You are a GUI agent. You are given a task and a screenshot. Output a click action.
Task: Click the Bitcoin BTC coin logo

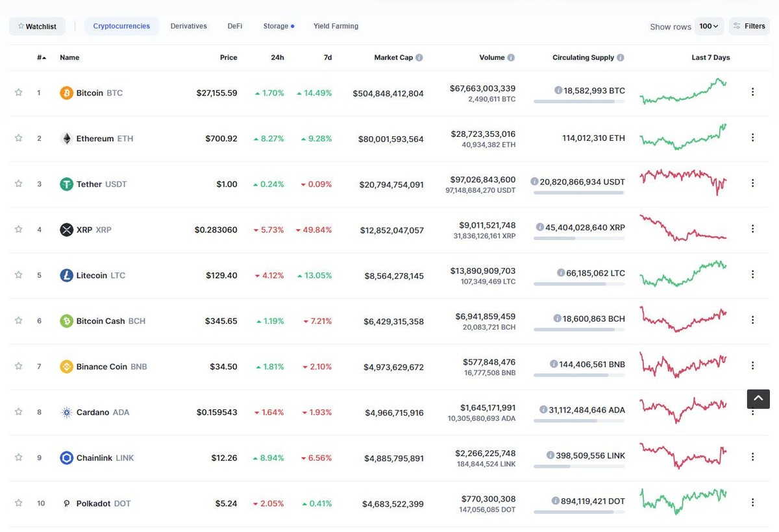pyautogui.click(x=66, y=93)
